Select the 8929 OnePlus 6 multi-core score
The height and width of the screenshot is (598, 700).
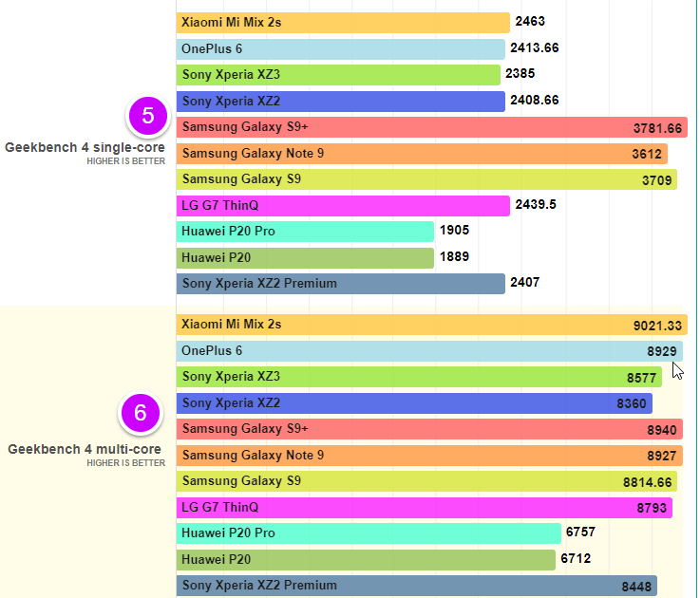click(x=662, y=351)
